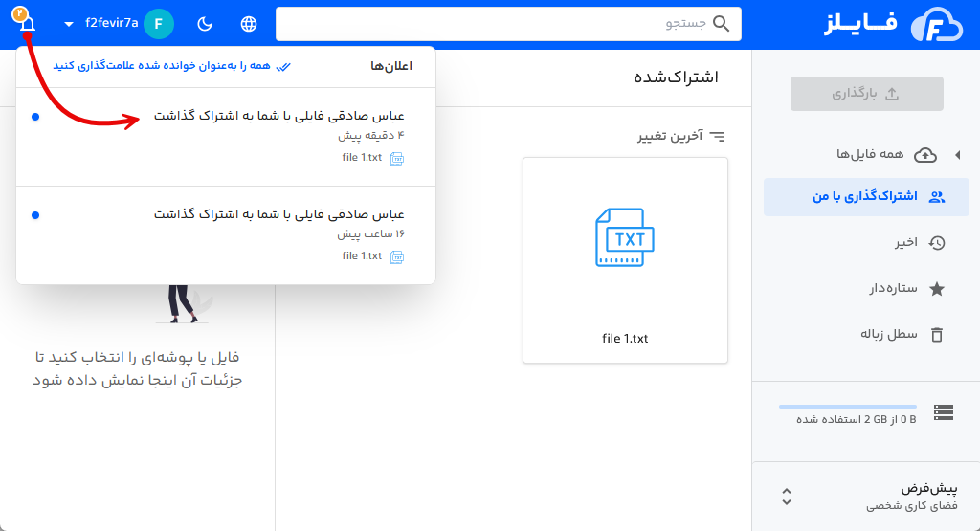Image resolution: width=980 pixels, height=531 pixels.
Task: Click the people icon for shared-with-me
Action: click(x=936, y=197)
